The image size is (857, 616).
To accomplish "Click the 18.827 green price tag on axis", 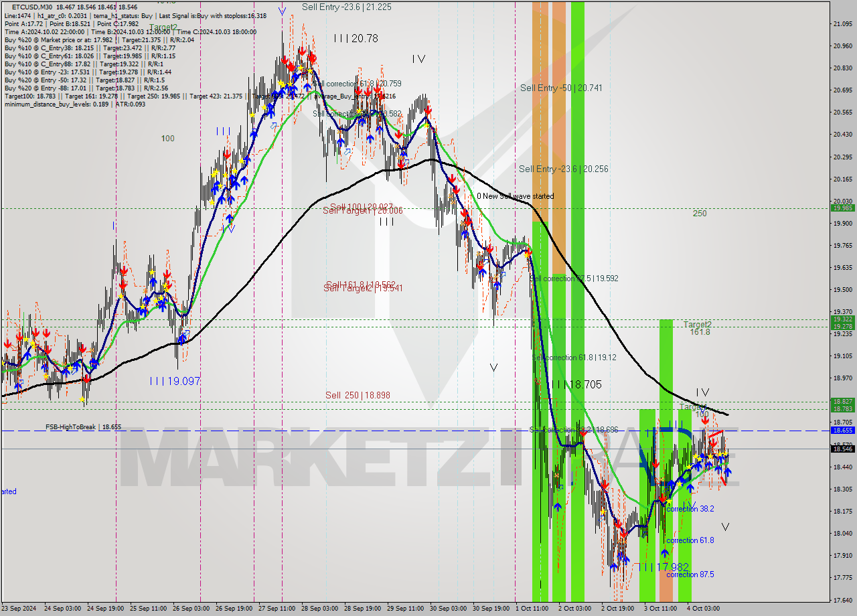I will [x=842, y=402].
